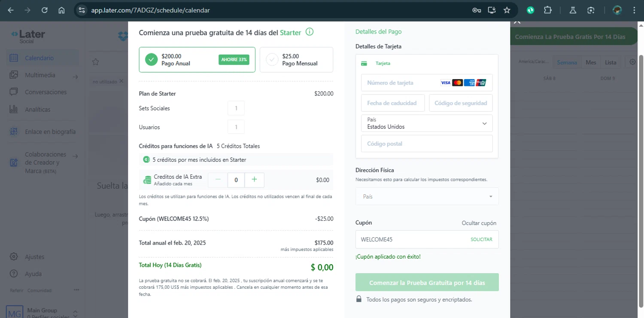644x318 pixels.
Task: Expand the Colaboraciones submenu arrow
Action: tap(76, 156)
